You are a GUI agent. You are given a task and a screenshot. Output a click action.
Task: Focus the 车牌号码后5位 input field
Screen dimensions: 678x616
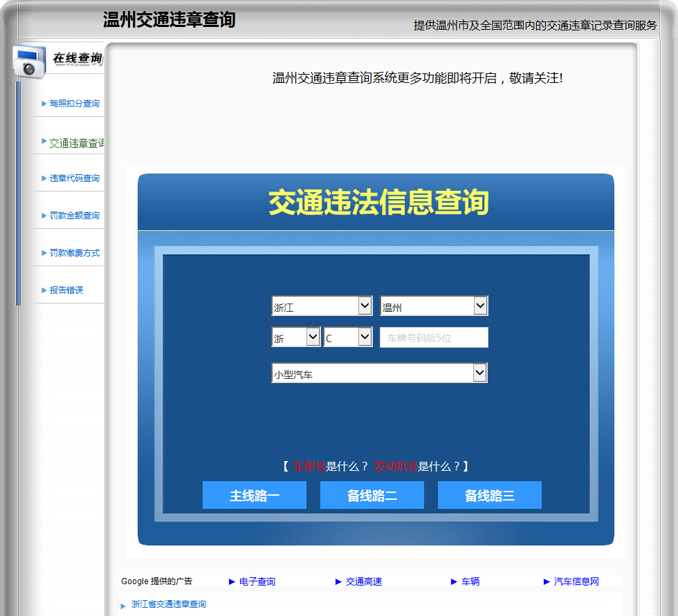(x=434, y=337)
